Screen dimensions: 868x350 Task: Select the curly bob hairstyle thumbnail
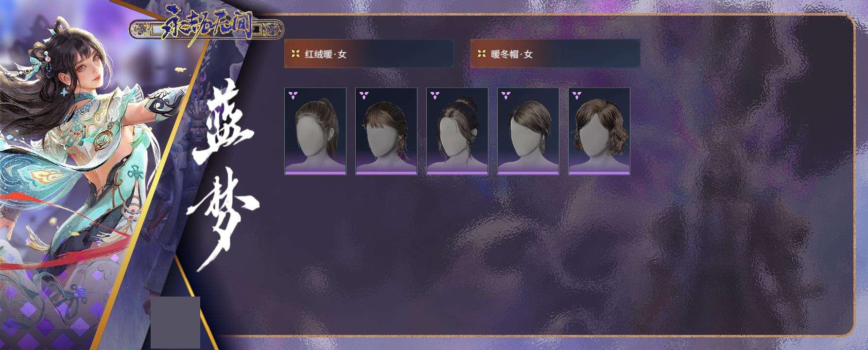[599, 131]
